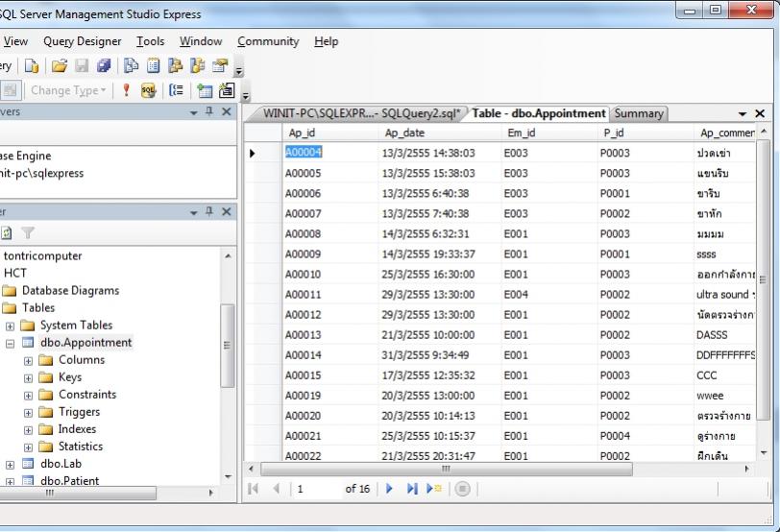Pin the Object Explorer panel
The image size is (780, 532).
coord(209,211)
